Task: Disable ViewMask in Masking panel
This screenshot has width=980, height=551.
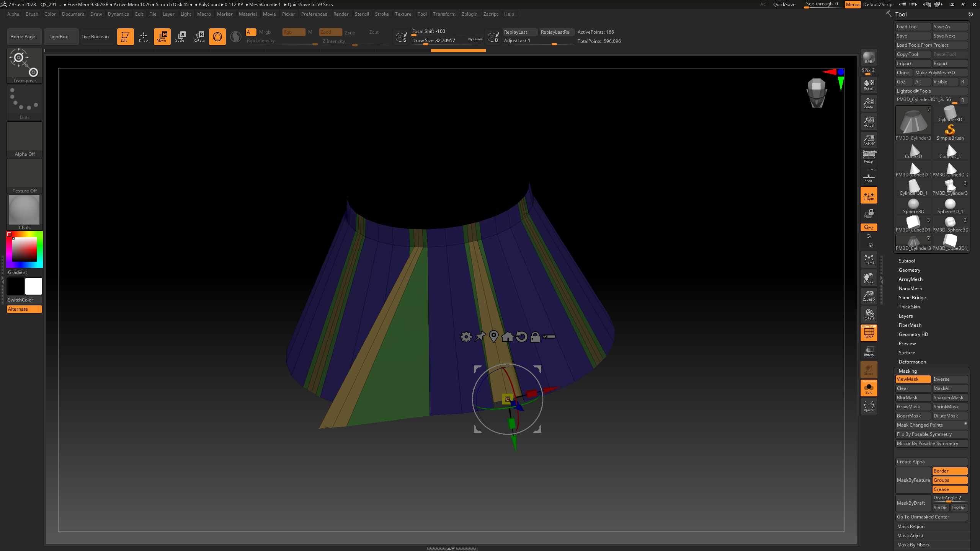Action: (x=913, y=379)
